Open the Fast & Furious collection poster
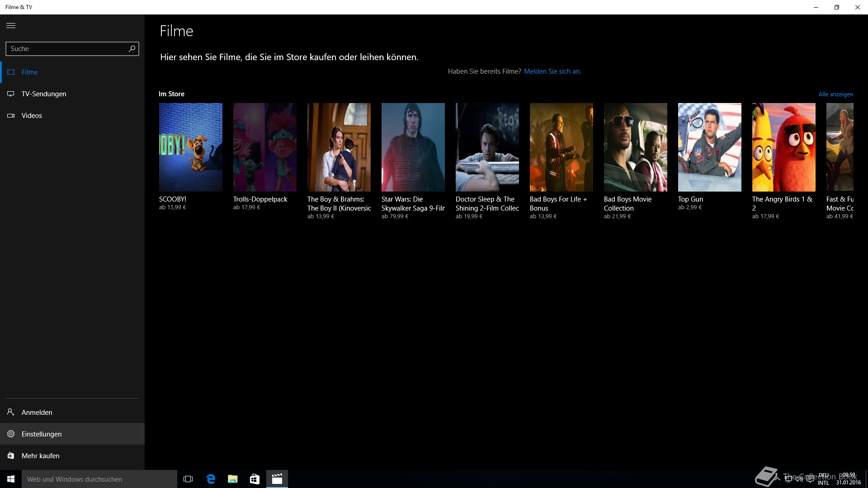The height and width of the screenshot is (488, 868). (840, 147)
